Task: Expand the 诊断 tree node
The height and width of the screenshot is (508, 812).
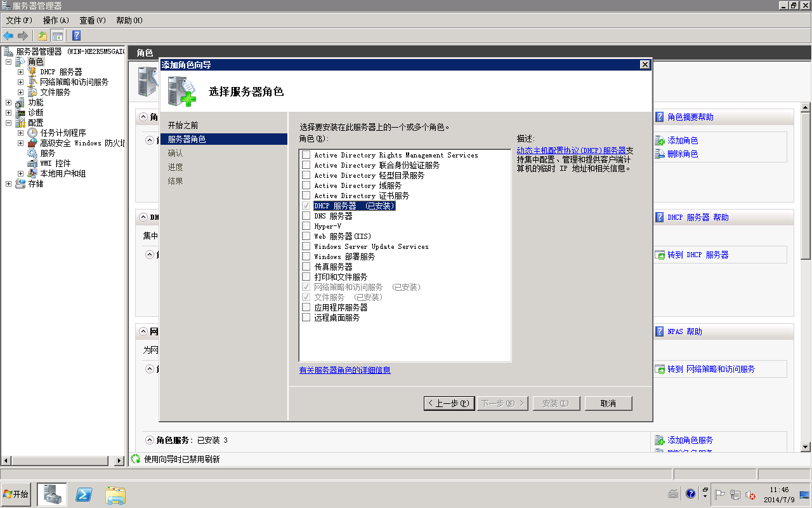Action: 8,112
